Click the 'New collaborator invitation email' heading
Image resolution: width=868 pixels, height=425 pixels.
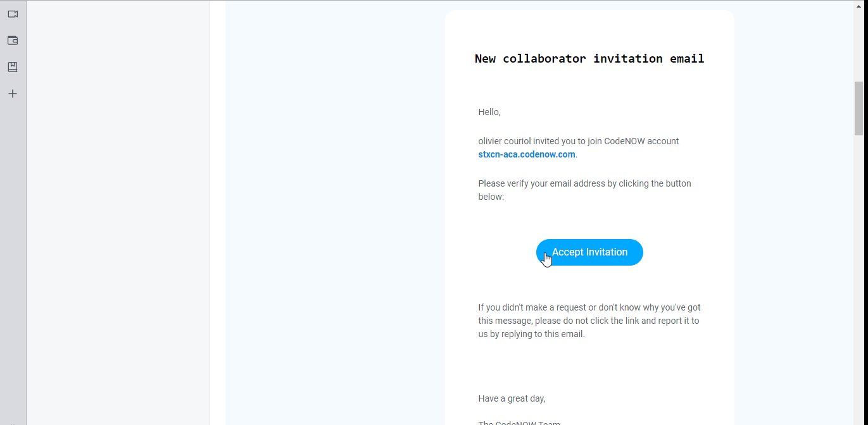(589, 59)
